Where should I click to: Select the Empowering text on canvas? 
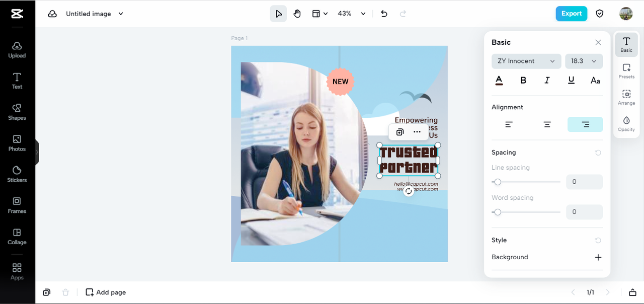416,120
